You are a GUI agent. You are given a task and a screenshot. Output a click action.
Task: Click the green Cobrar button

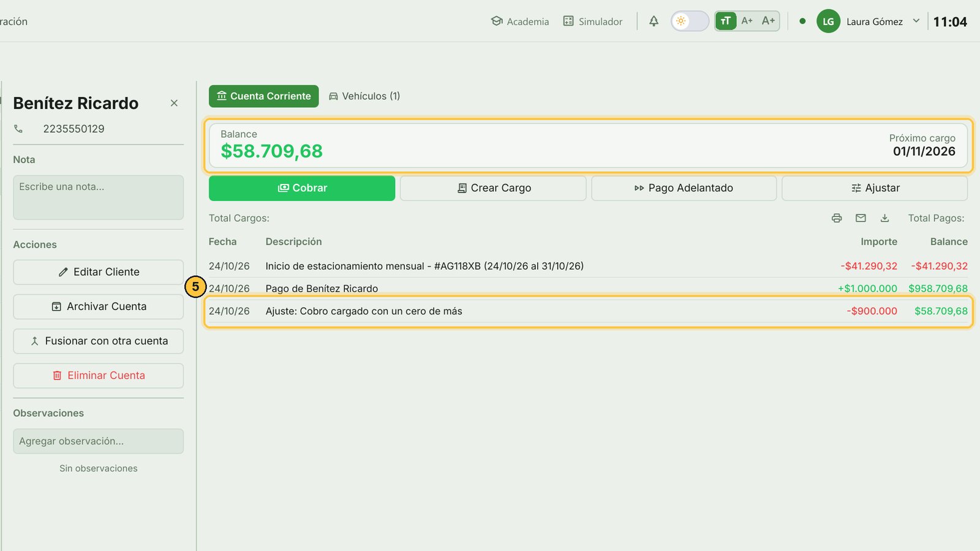[x=302, y=188]
